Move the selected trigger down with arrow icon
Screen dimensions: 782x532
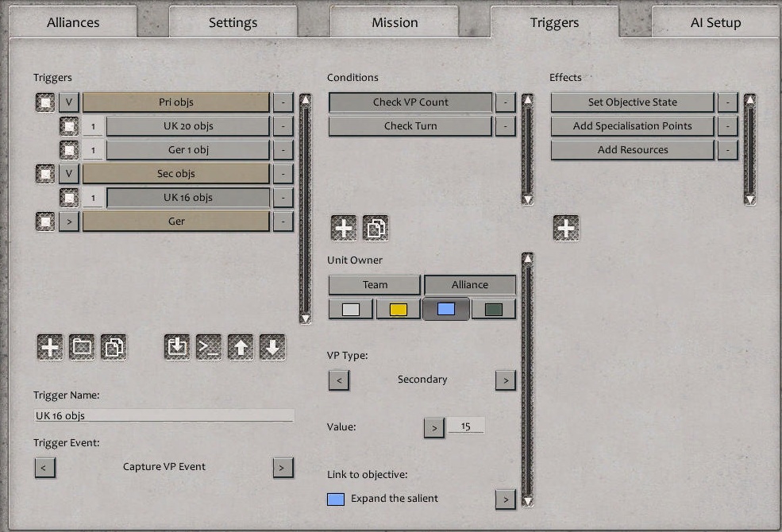[272, 346]
